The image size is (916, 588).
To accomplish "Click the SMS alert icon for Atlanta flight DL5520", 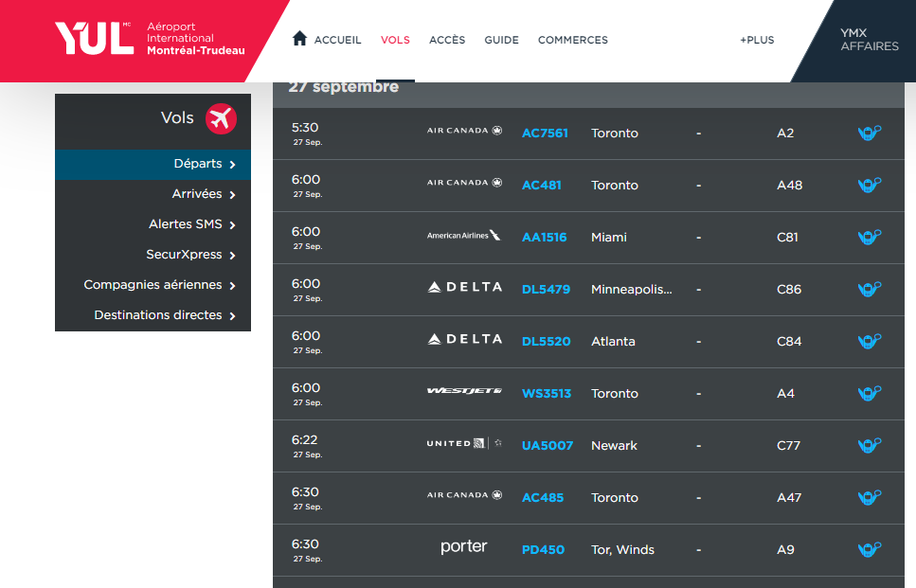I will 869,342.
